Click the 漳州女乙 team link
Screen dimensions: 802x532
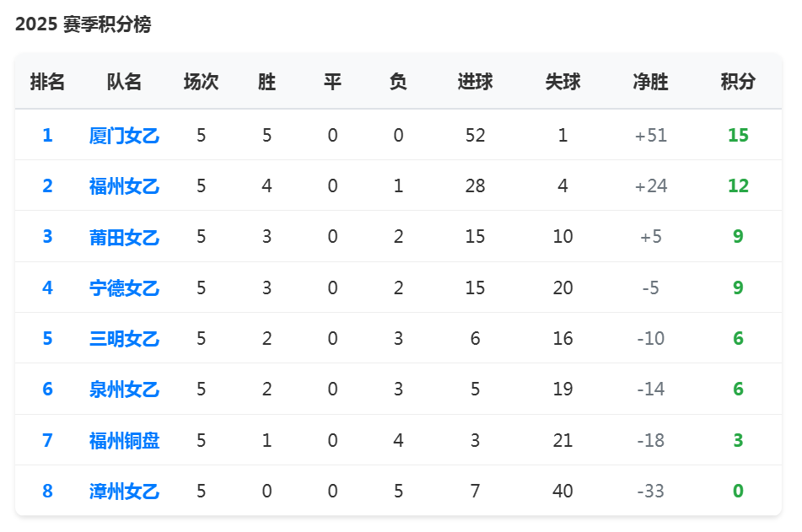123,491
